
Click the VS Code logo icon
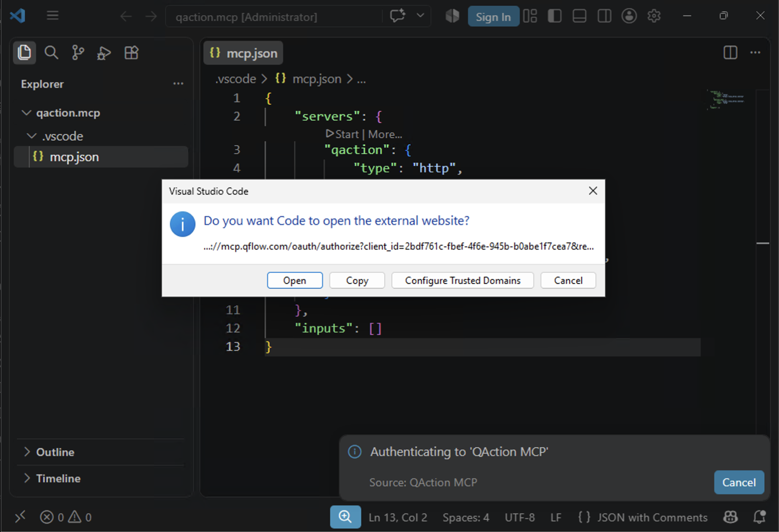pyautogui.click(x=18, y=16)
